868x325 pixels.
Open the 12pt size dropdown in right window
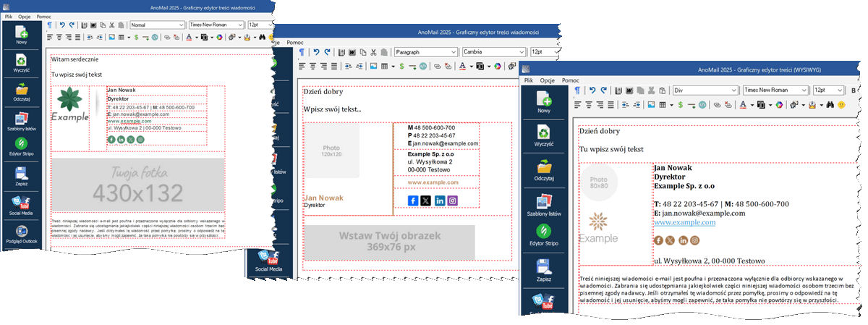pyautogui.click(x=827, y=90)
